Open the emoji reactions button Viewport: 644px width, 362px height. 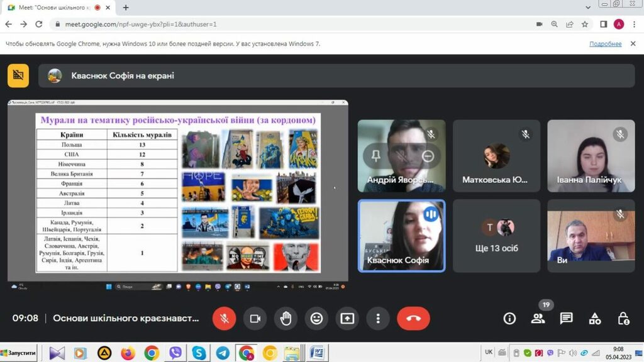pos(316,318)
